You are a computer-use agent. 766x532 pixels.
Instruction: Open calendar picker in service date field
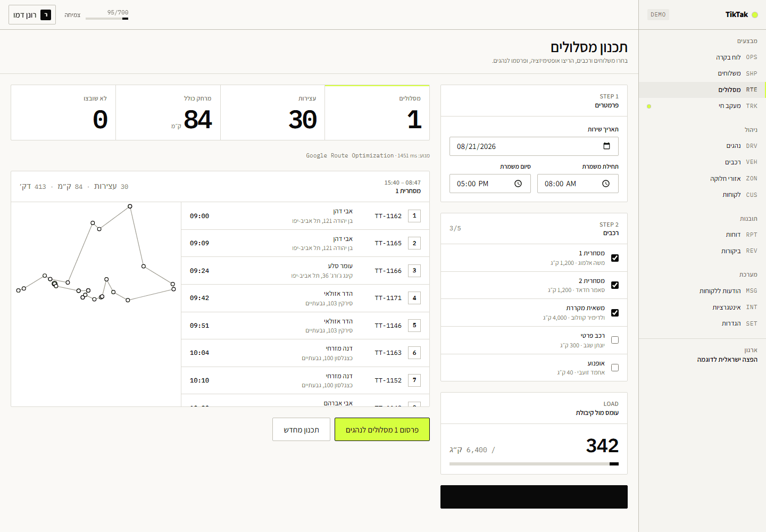[606, 146]
